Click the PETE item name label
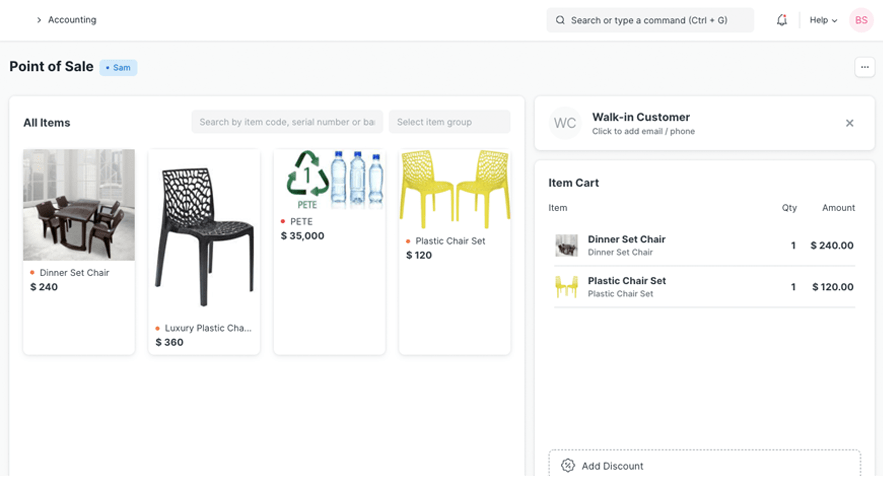The image size is (883, 503). click(301, 221)
